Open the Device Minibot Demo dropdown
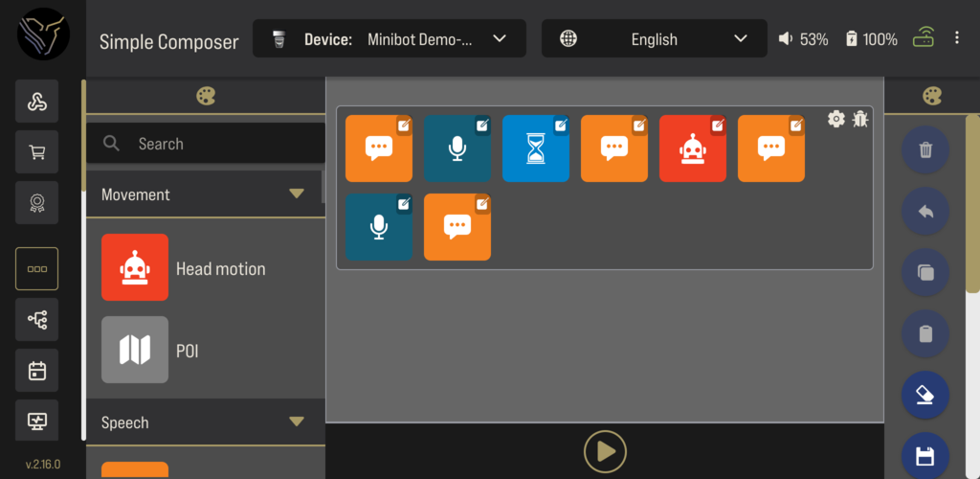 390,38
